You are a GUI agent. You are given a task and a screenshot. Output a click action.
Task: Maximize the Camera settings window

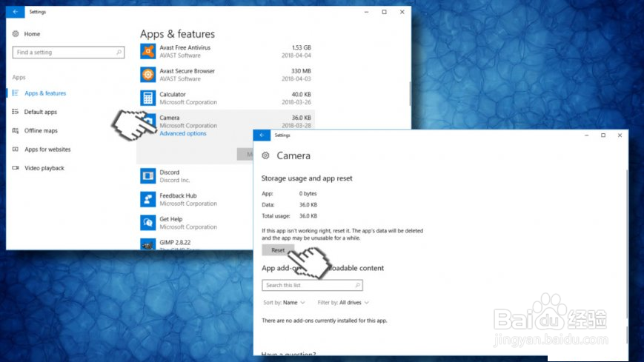603,135
